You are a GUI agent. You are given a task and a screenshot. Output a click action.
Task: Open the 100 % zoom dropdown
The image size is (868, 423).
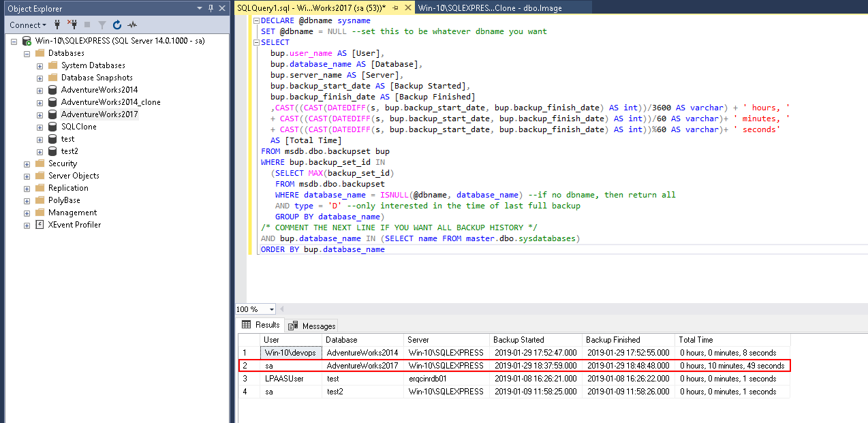(x=272, y=310)
